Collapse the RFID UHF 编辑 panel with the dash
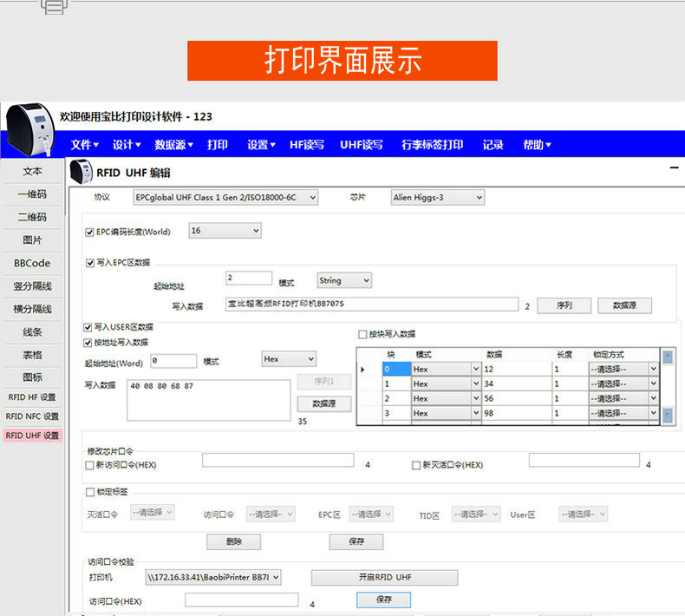Viewport: 685px width, 616px height. click(673, 167)
